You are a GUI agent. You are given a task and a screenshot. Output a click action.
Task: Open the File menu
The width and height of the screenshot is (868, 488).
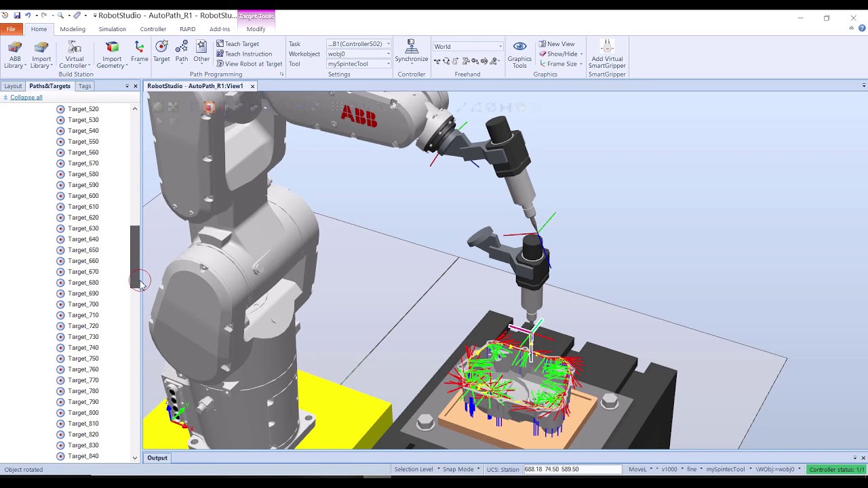click(x=11, y=29)
